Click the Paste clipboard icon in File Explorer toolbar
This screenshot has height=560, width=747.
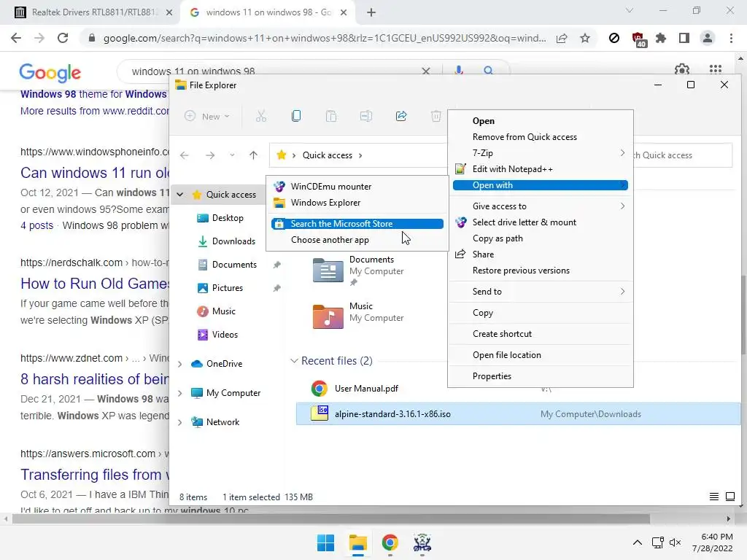pyautogui.click(x=331, y=116)
